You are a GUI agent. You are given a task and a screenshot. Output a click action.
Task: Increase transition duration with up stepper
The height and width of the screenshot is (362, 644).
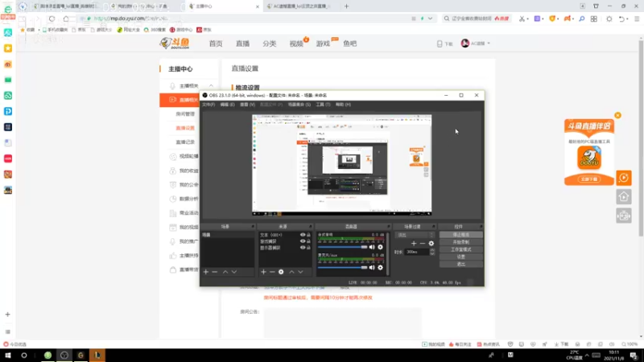(x=432, y=250)
